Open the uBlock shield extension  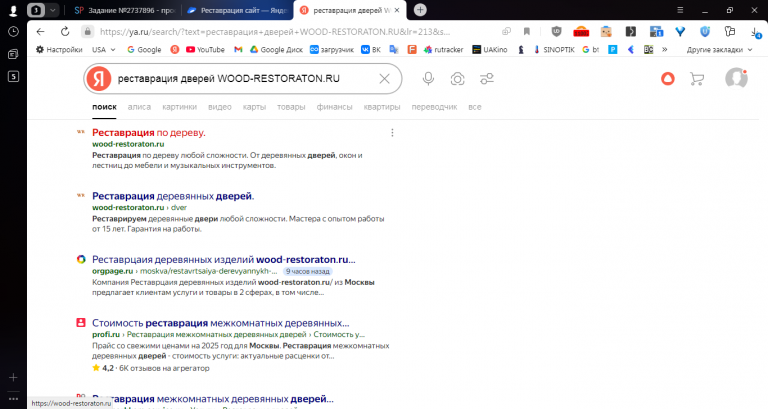(556, 31)
